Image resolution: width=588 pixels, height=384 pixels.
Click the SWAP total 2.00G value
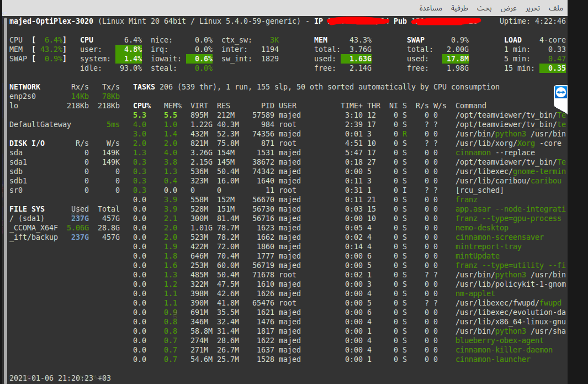coord(458,50)
